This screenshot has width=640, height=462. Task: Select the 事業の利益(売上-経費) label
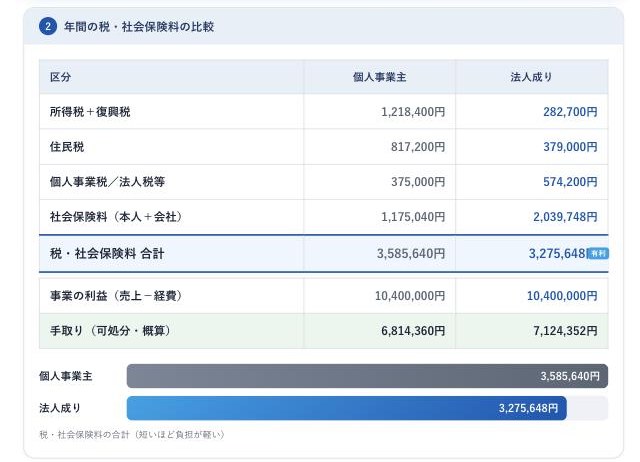[116, 296]
